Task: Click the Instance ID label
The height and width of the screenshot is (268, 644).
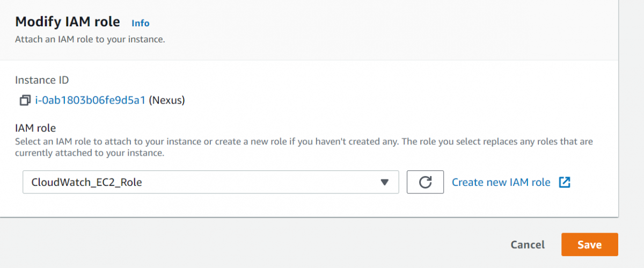Action: coord(42,80)
